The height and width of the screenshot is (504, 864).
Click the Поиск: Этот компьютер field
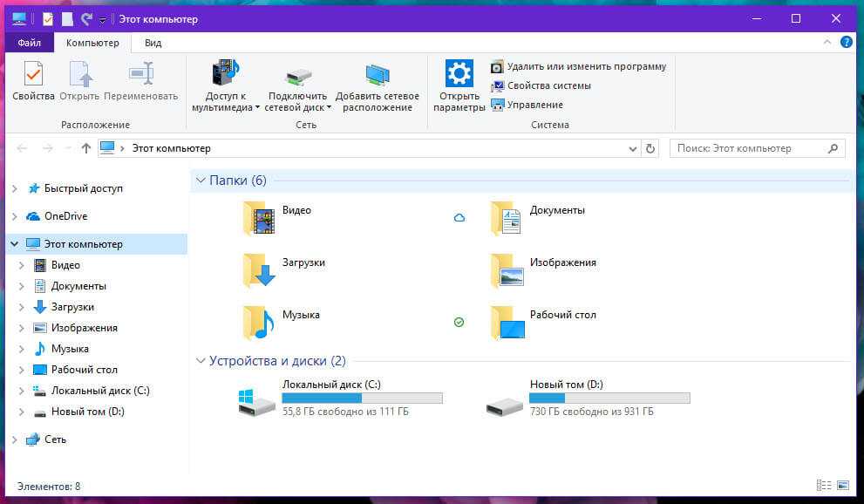pos(748,148)
